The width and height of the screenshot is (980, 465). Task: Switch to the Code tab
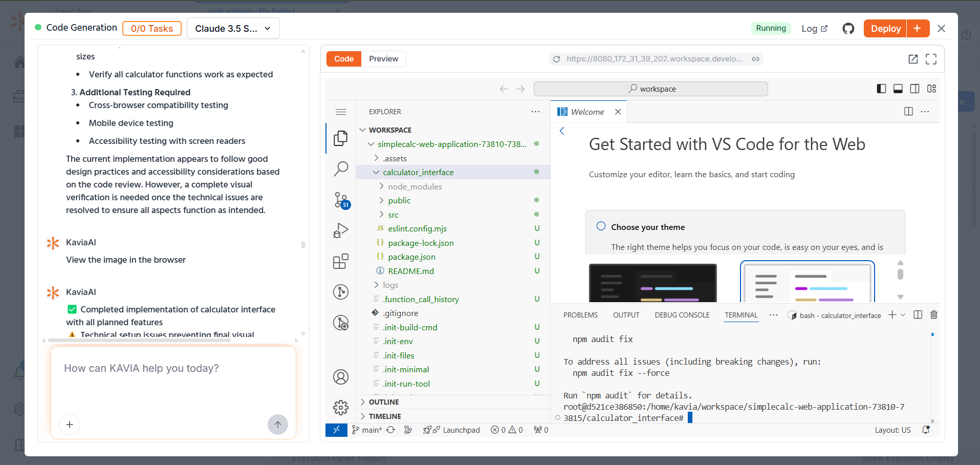344,59
